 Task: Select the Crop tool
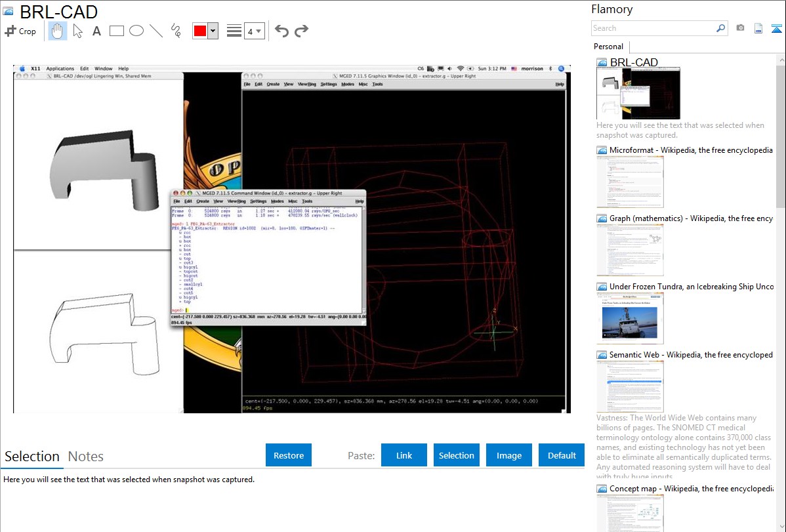pos(20,31)
